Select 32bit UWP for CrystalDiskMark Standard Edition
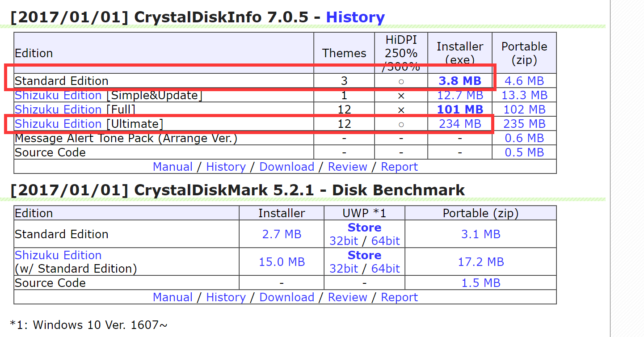 pos(344,241)
